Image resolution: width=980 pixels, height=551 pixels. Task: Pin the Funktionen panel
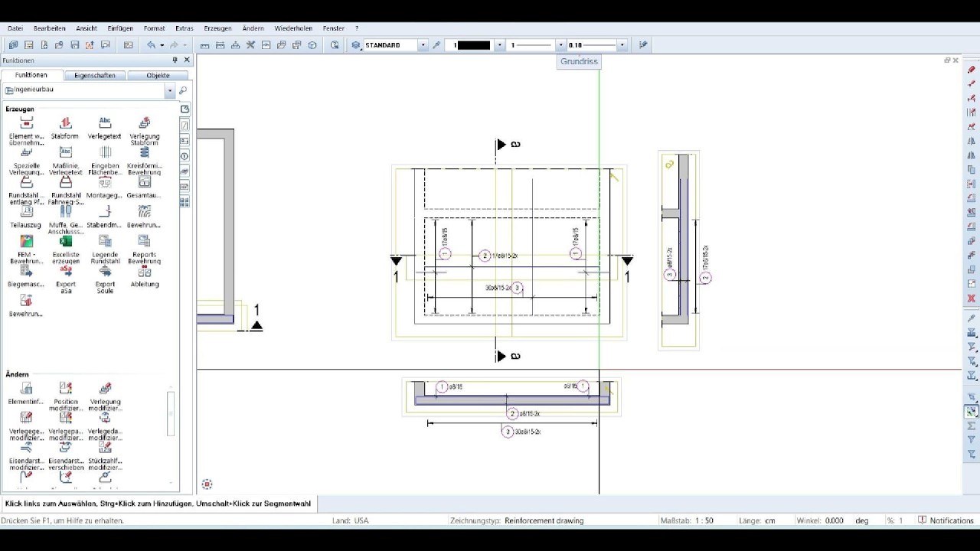pyautogui.click(x=175, y=60)
